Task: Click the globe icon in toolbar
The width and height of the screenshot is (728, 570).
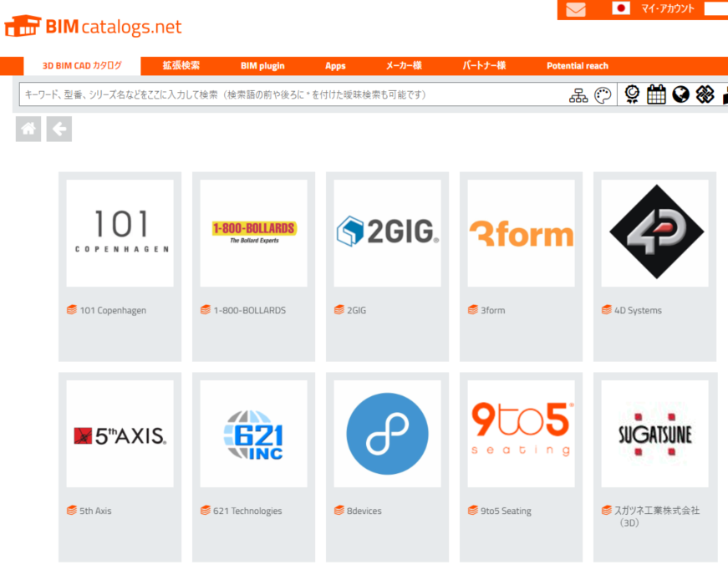Action: click(x=681, y=94)
